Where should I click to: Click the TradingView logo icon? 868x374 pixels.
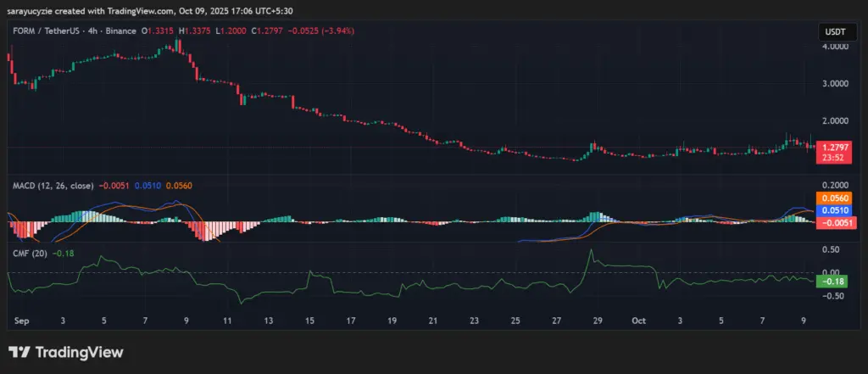pyautogui.click(x=20, y=352)
